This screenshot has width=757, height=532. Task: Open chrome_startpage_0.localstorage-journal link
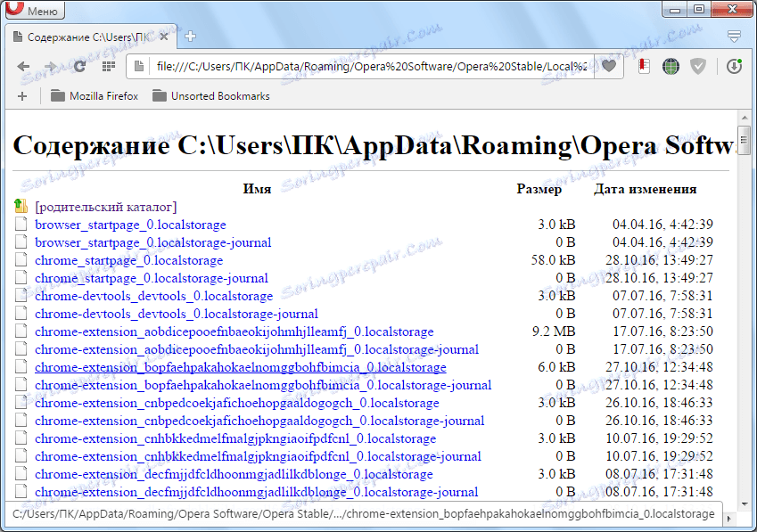[x=152, y=278]
